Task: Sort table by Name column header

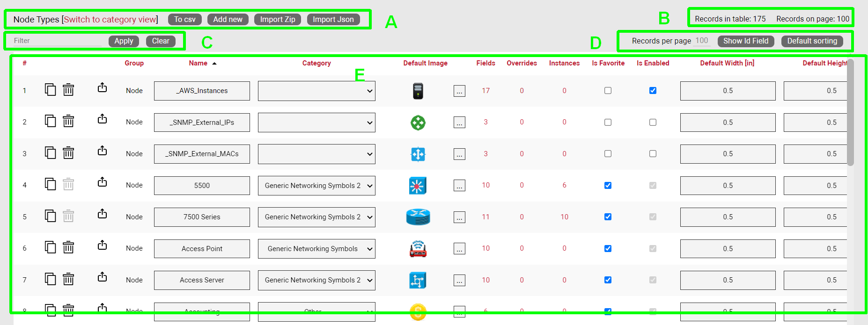Action: [x=198, y=63]
